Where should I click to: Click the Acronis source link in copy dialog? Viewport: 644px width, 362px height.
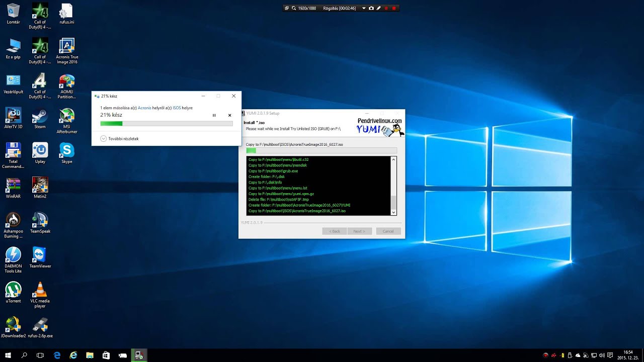(x=144, y=108)
